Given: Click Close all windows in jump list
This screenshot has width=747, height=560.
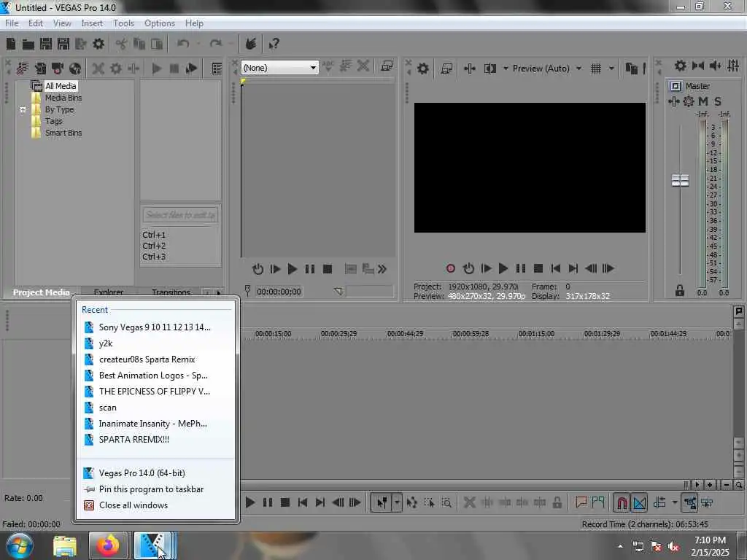Looking at the screenshot, I should pyautogui.click(x=156, y=505).
